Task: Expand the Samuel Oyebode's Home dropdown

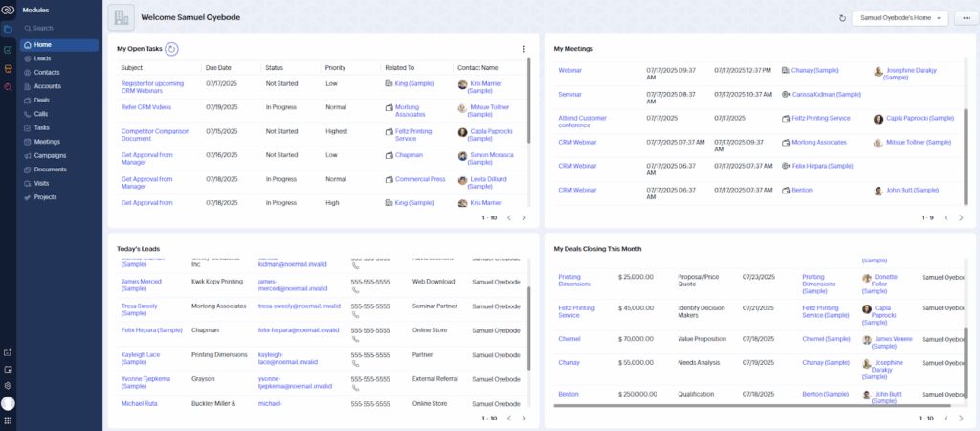Action: click(x=899, y=18)
